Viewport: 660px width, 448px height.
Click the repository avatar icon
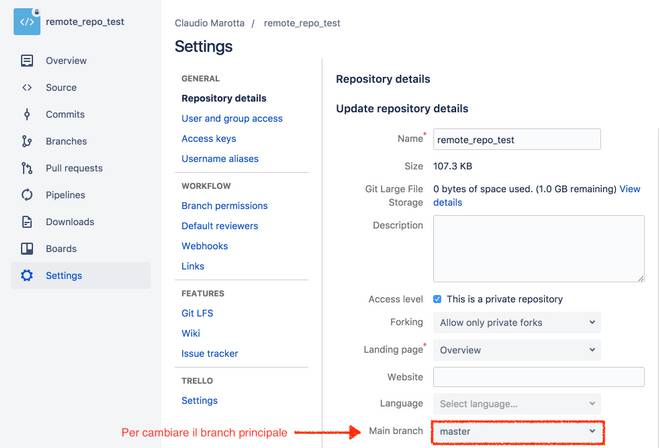26,21
